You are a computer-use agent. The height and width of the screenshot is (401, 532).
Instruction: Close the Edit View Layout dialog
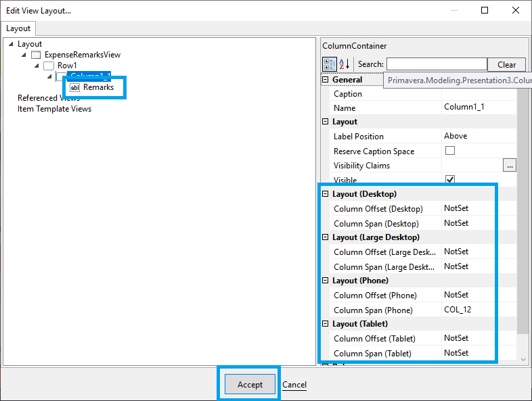coord(515,11)
